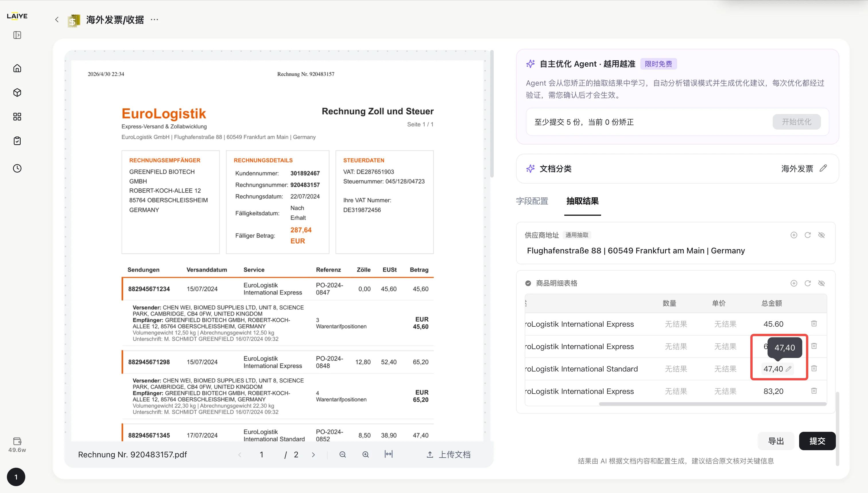Click the 单价 column header
Image resolution: width=868 pixels, height=493 pixels.
coord(719,303)
